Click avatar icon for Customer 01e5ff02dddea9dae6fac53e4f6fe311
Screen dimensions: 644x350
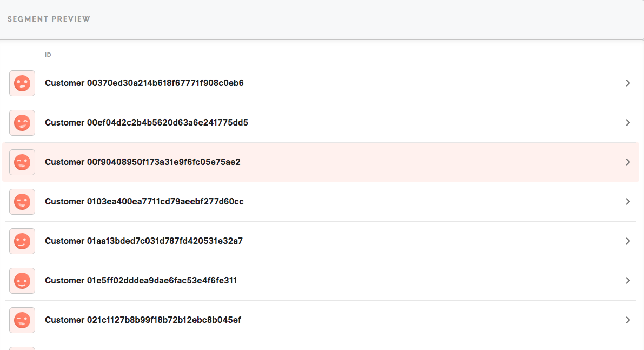22,281
